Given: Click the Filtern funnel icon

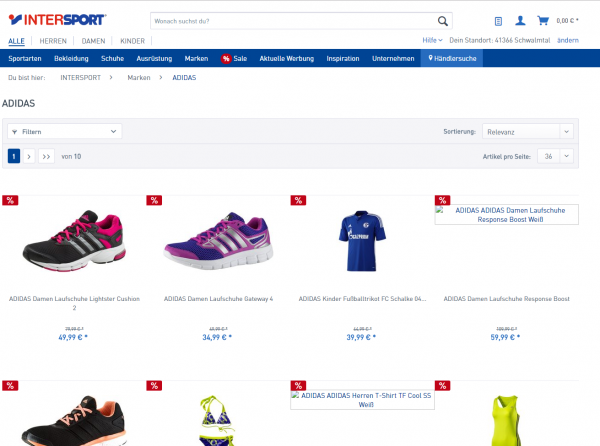Looking at the screenshot, I should [x=15, y=132].
